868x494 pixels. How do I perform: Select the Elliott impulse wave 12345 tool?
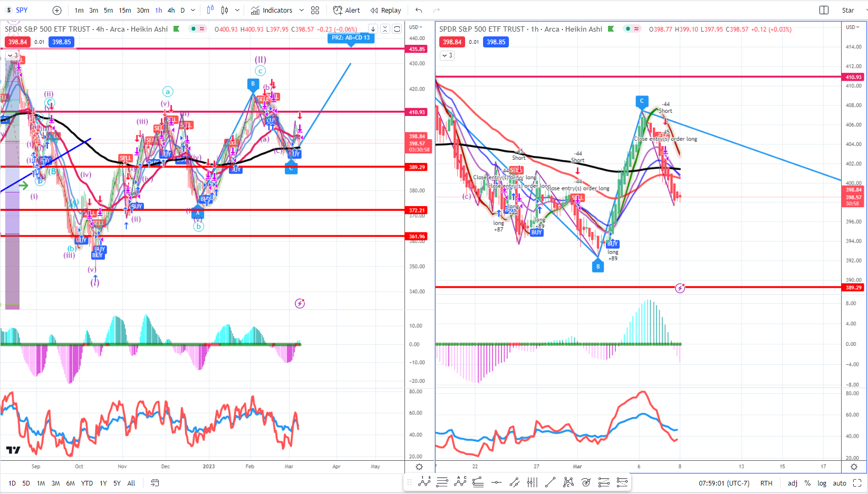pos(425,482)
